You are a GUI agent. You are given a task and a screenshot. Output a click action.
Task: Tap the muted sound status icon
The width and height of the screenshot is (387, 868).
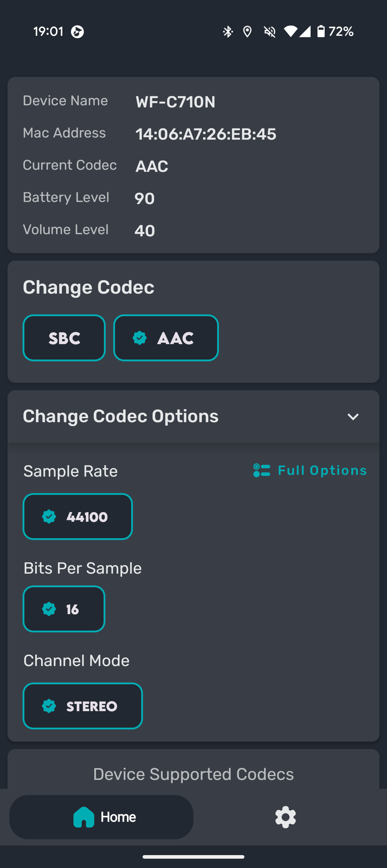click(269, 32)
